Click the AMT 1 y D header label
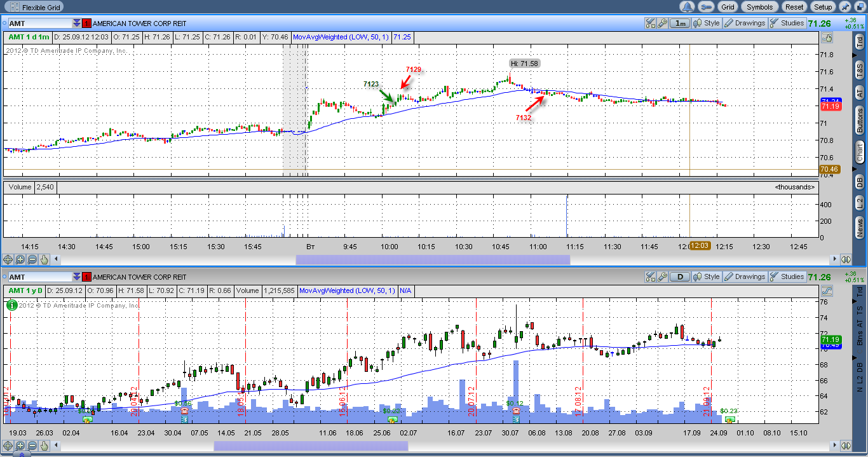The image size is (868, 457). click(x=26, y=291)
